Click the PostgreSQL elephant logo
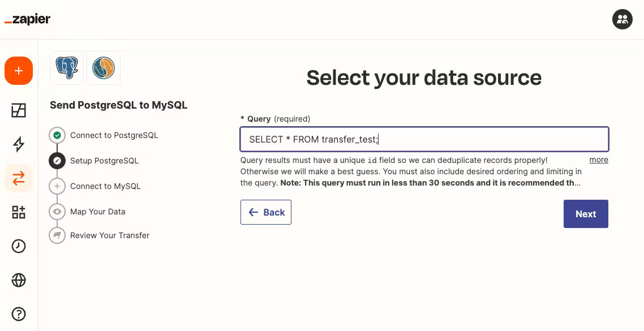Image resolution: width=644 pixels, height=331 pixels. pos(67,68)
